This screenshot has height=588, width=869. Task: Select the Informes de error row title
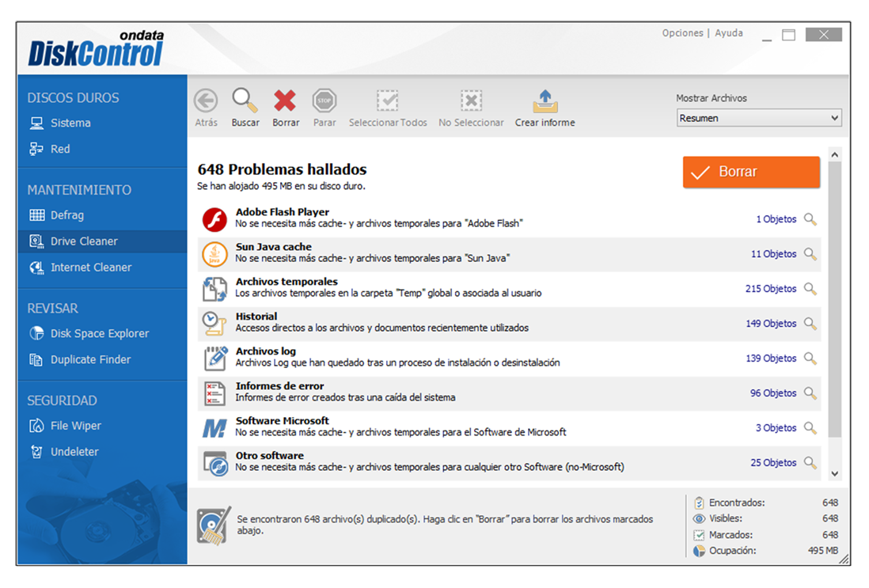click(x=279, y=385)
